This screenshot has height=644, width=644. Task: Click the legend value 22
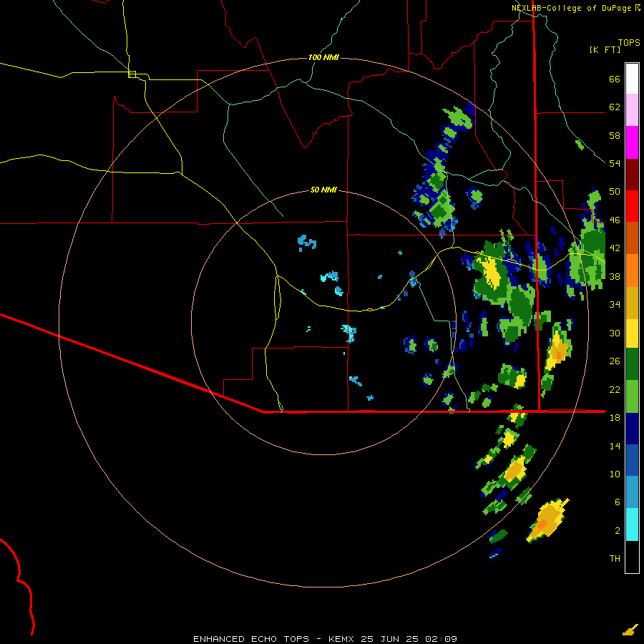pyautogui.click(x=615, y=389)
